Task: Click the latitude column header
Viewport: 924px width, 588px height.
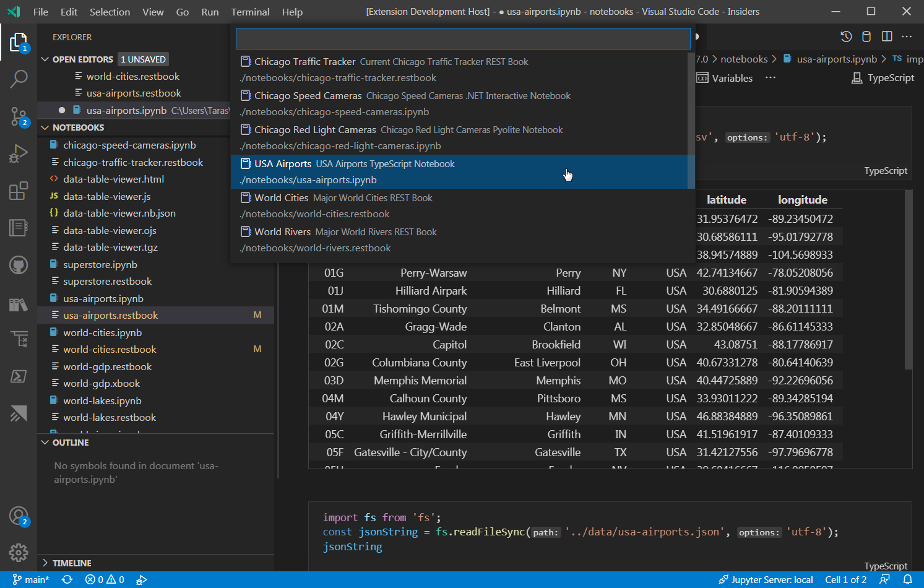Action: pos(726,200)
